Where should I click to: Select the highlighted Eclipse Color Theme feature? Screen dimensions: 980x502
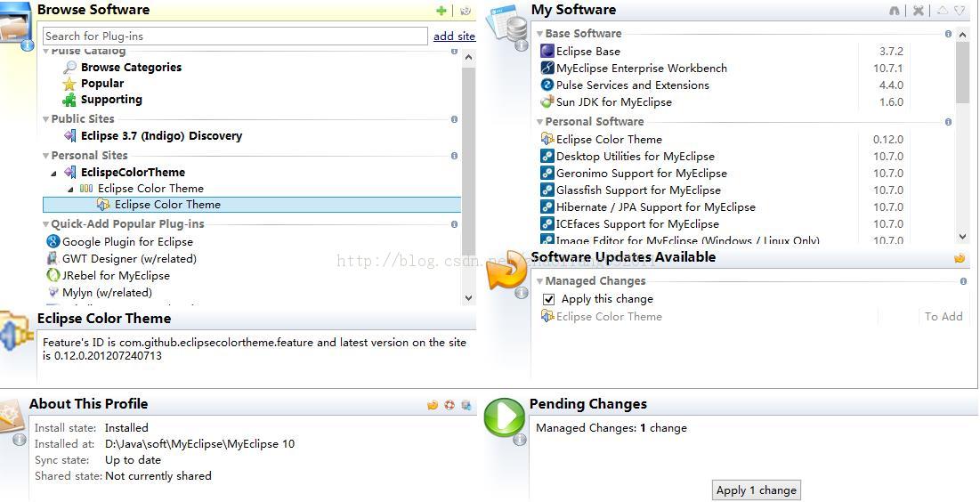point(252,205)
